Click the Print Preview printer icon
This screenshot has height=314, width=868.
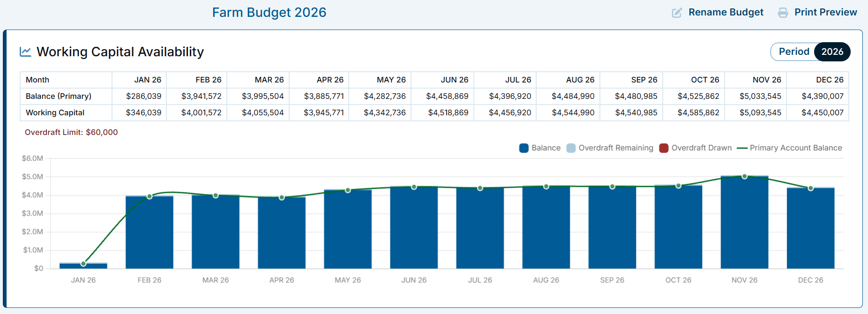point(783,13)
